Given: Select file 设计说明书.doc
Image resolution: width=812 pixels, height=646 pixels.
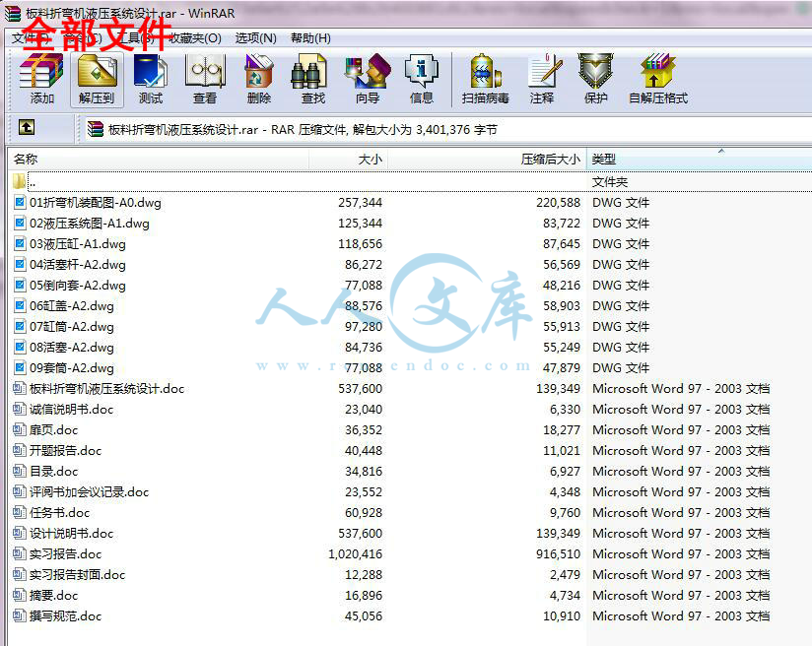Looking at the screenshot, I should coord(72,534).
